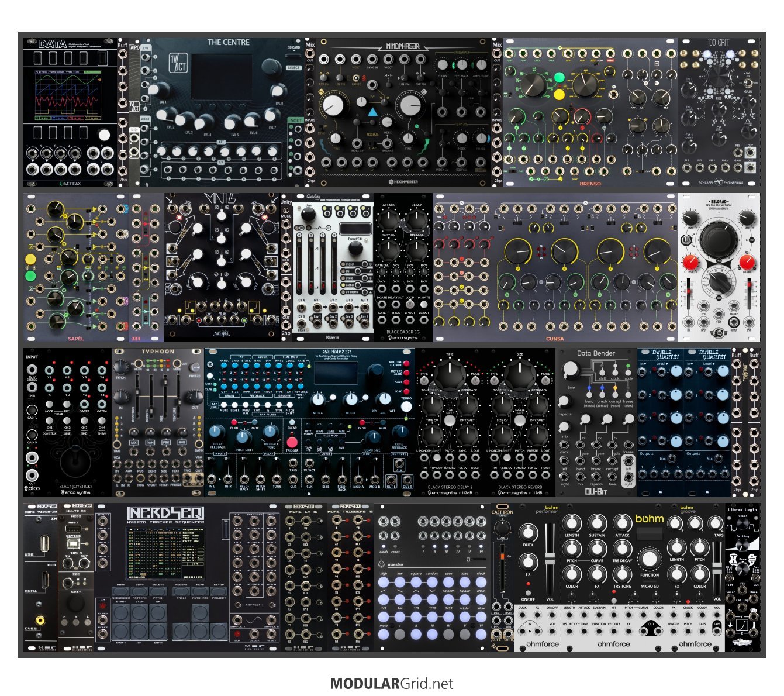Click the ModularGrid.net logo text
The height and width of the screenshot is (696, 784).
[392, 683]
